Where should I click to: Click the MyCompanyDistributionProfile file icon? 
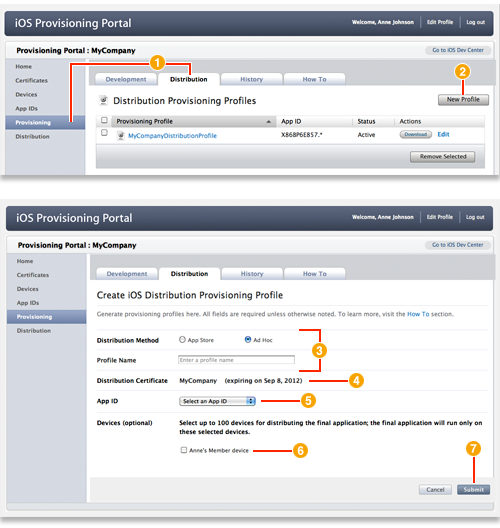pyautogui.click(x=121, y=135)
